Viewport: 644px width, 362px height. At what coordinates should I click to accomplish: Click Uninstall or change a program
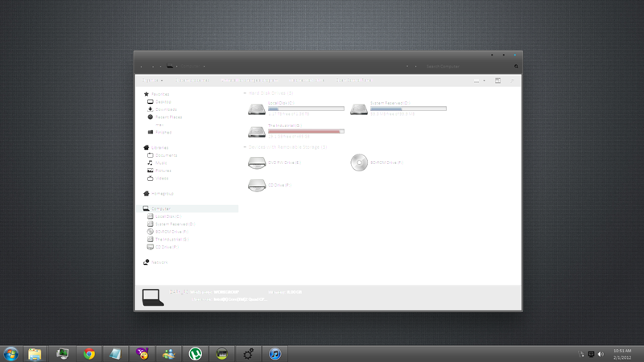pyautogui.click(x=250, y=80)
